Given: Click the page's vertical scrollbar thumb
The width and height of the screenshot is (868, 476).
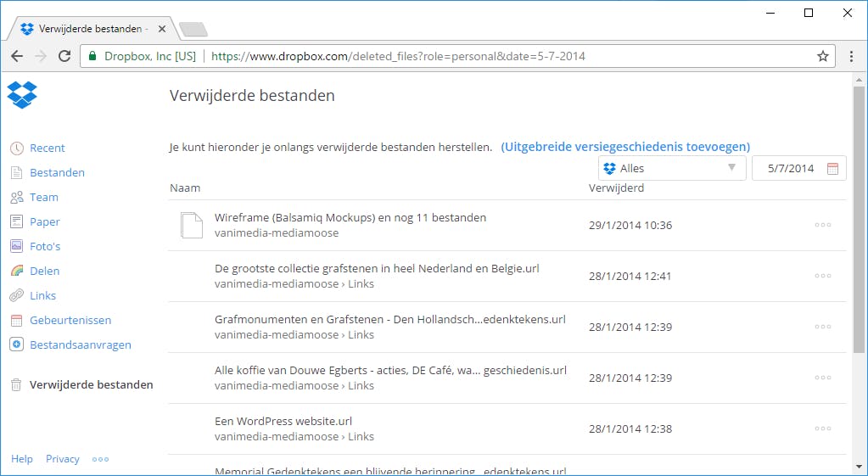Looking at the screenshot, I should (x=859, y=220).
